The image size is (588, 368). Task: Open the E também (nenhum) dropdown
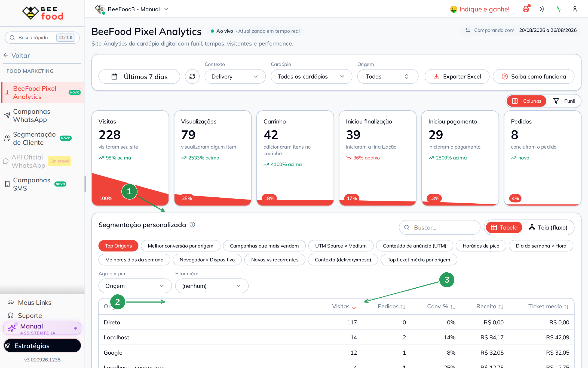pyautogui.click(x=212, y=286)
